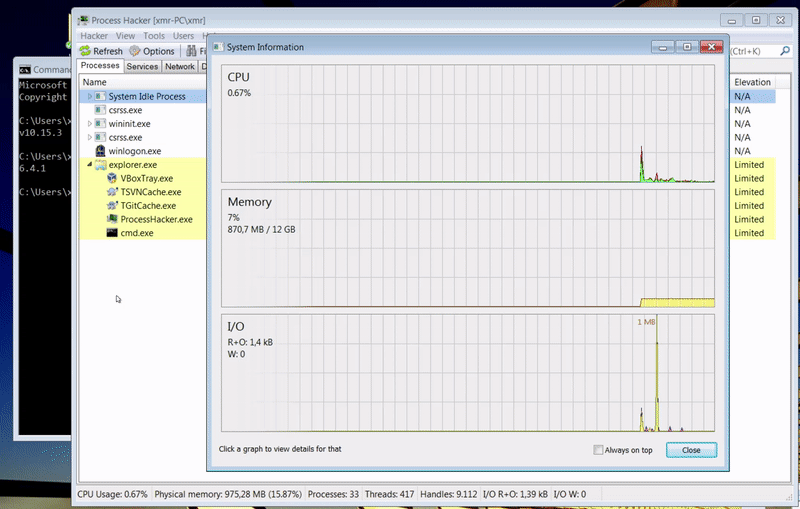Switch to the Services tab
Image resolution: width=800 pixels, height=509 pixels.
[x=142, y=66]
